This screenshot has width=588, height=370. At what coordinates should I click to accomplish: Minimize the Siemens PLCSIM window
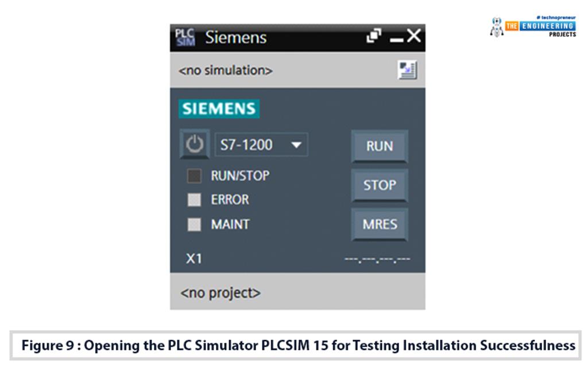point(396,39)
